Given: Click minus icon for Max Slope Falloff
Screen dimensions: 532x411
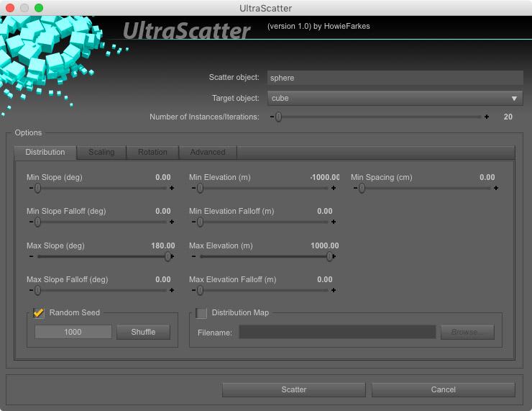Looking at the screenshot, I should click(31, 290).
